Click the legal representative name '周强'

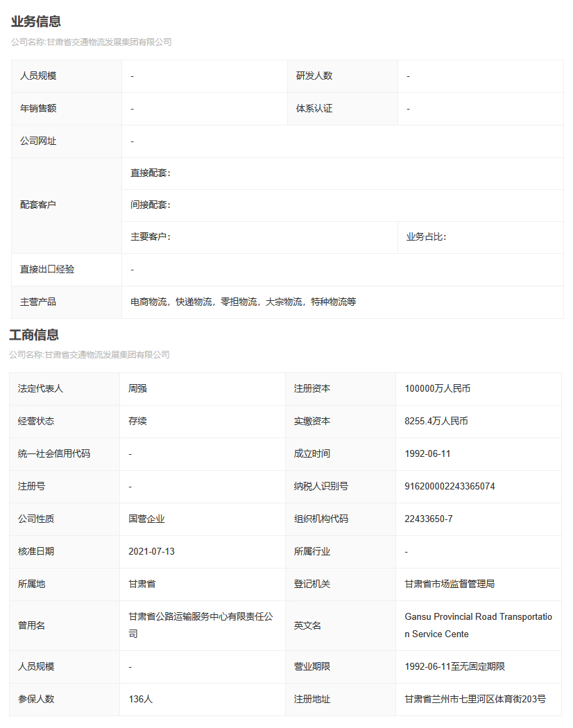click(x=137, y=388)
